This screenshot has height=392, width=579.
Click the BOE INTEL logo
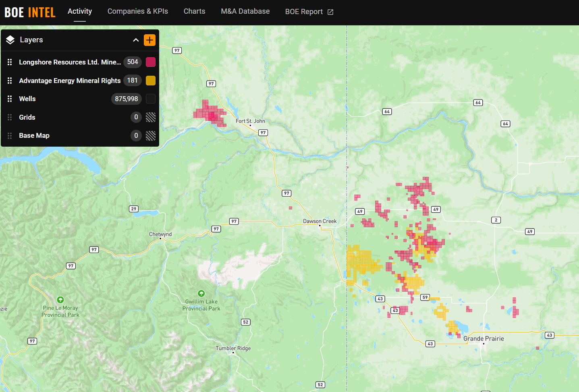pos(30,12)
